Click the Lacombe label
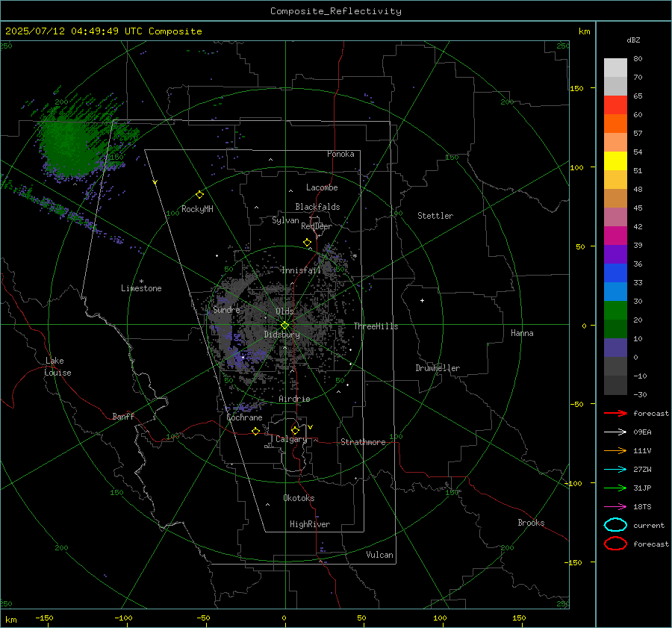The width and height of the screenshot is (672, 628). coord(322,187)
